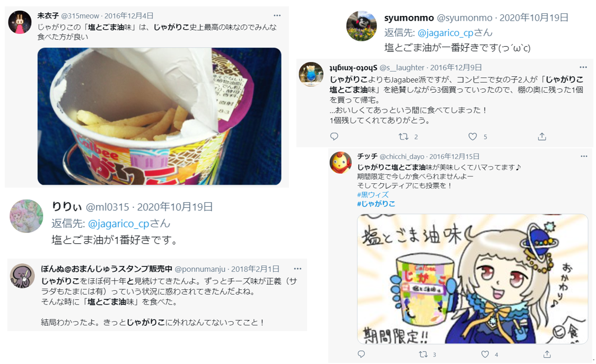View the Jagarico cup photo
Image resolution: width=596 pixels, height=364 pixels.
(159, 116)
